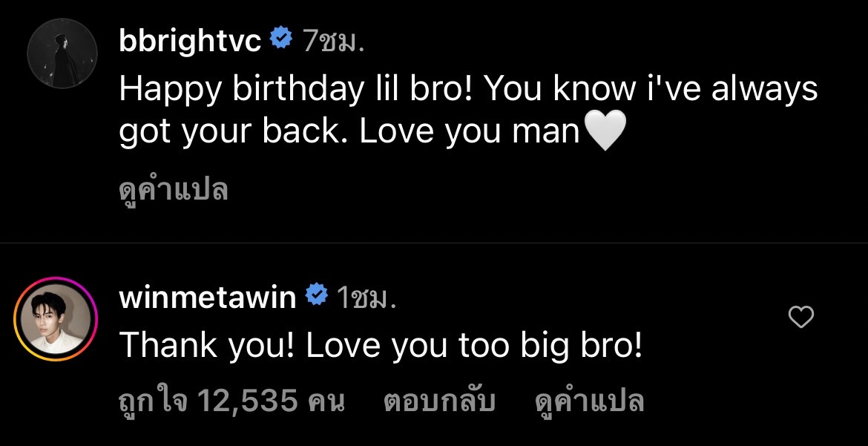
Task: Like winmetawin's reply with the heart icon
Action: pyautogui.click(x=800, y=318)
